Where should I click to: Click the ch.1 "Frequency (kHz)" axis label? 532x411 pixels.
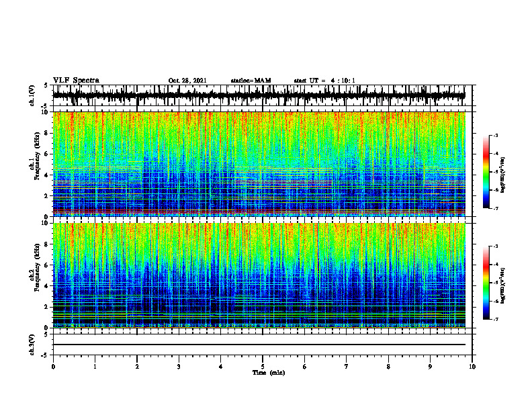click(x=37, y=156)
